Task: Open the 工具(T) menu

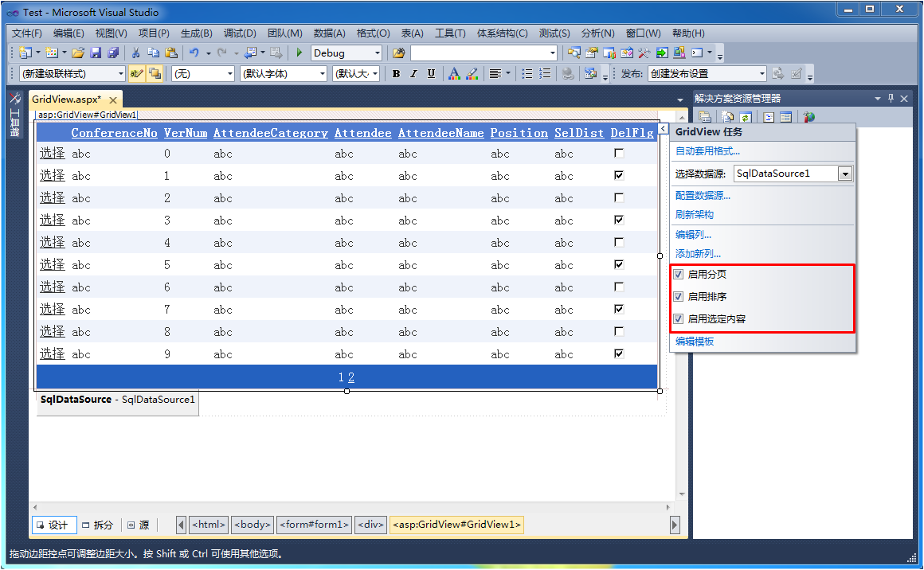Action: pos(450,33)
